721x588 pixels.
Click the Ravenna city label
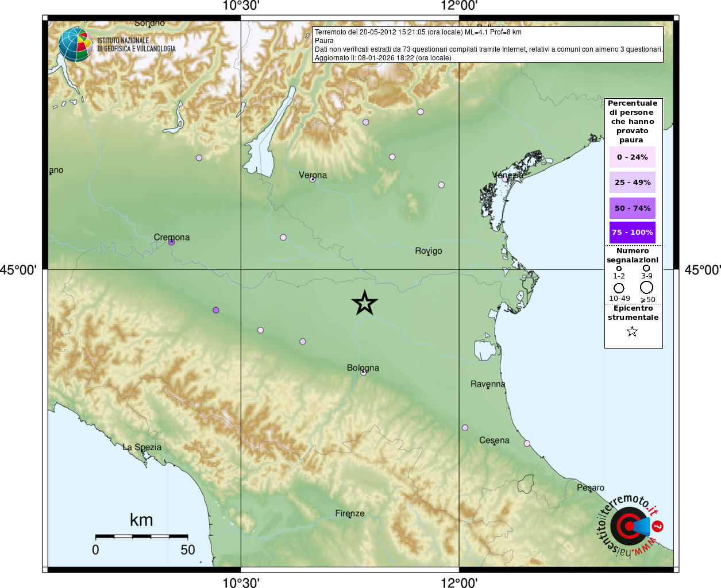click(x=488, y=384)
